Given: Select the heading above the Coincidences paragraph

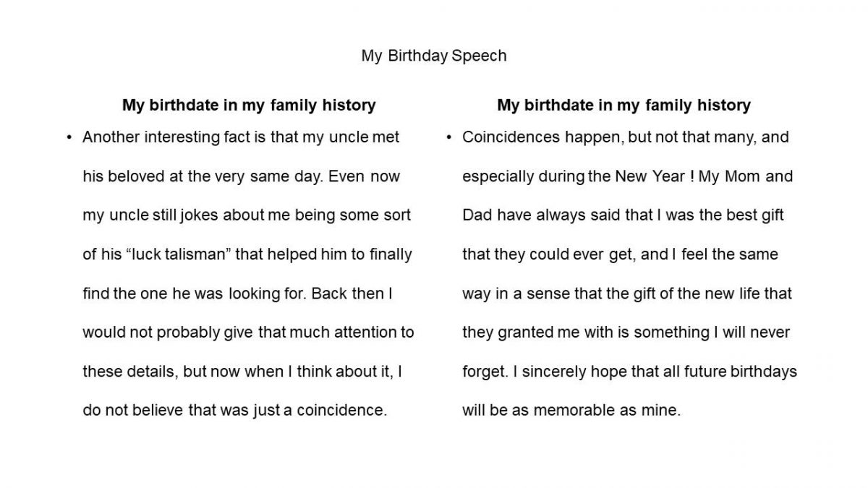Looking at the screenshot, I should coord(624,105).
